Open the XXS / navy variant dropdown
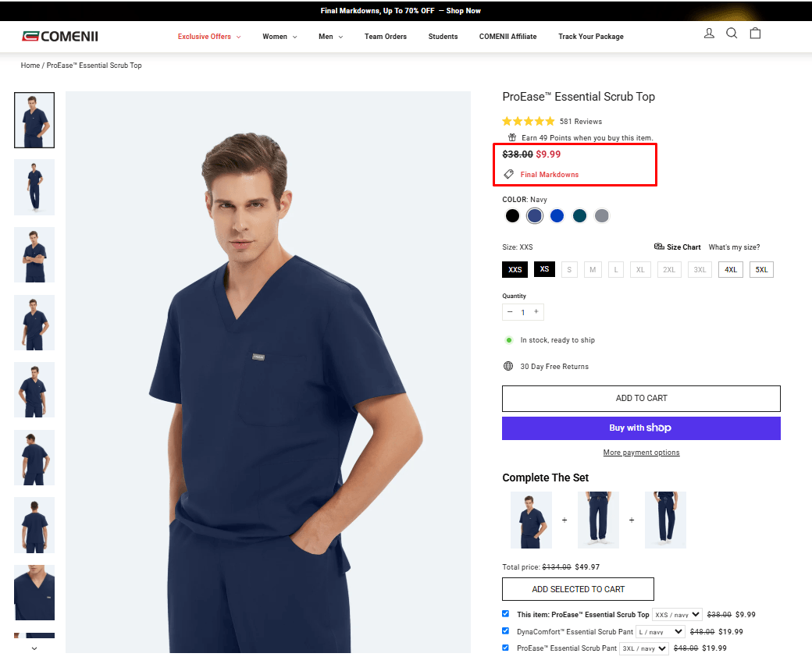This screenshot has height=664, width=812. pos(677,614)
